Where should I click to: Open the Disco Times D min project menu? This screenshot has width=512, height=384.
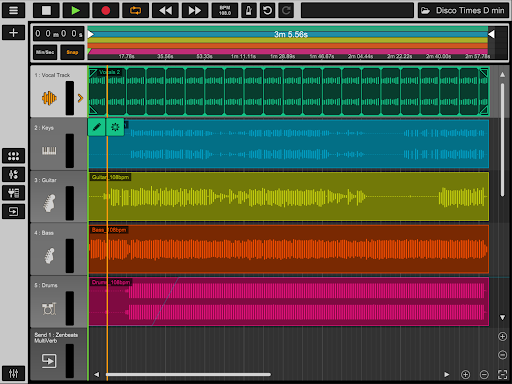click(x=463, y=10)
